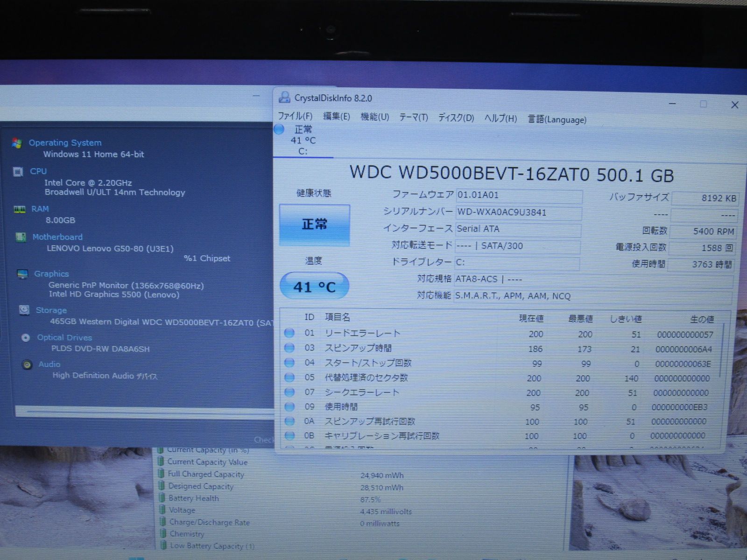Click the Storage drive icon in Speccy

(24, 310)
